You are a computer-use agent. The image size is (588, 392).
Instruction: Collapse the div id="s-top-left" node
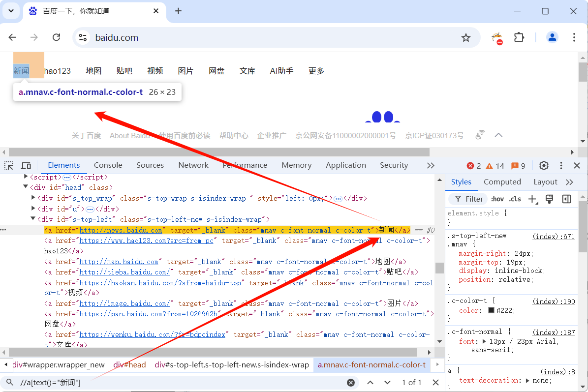click(x=33, y=218)
